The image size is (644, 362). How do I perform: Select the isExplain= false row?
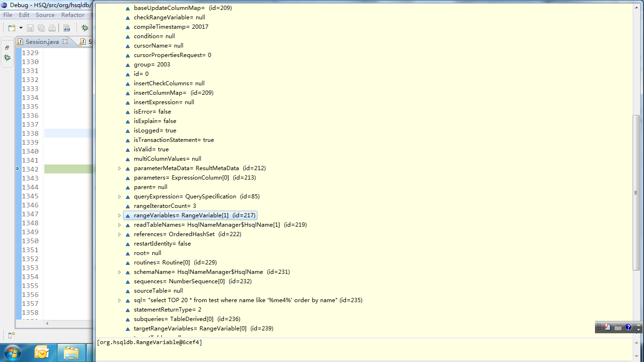coord(150,121)
